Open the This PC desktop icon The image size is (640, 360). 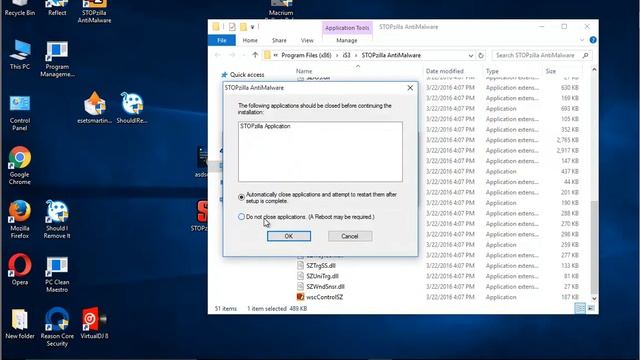click(x=20, y=55)
